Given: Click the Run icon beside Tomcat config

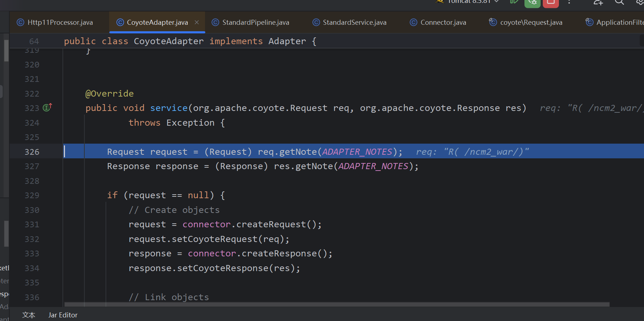Looking at the screenshot, I should (514, 2).
